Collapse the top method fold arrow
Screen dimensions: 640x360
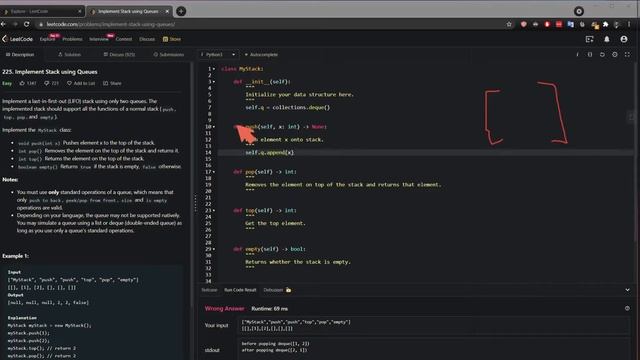[214, 210]
